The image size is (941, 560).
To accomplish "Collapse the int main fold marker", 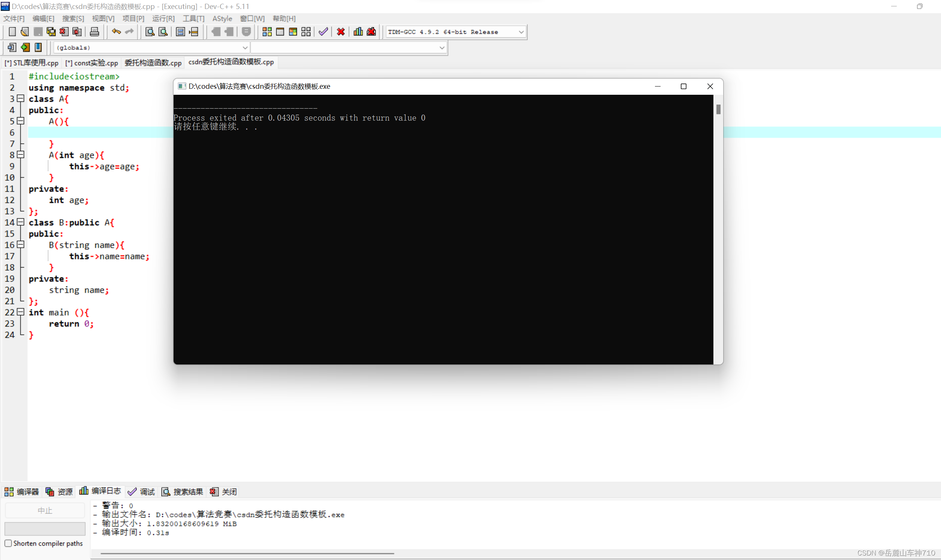I will pyautogui.click(x=21, y=312).
